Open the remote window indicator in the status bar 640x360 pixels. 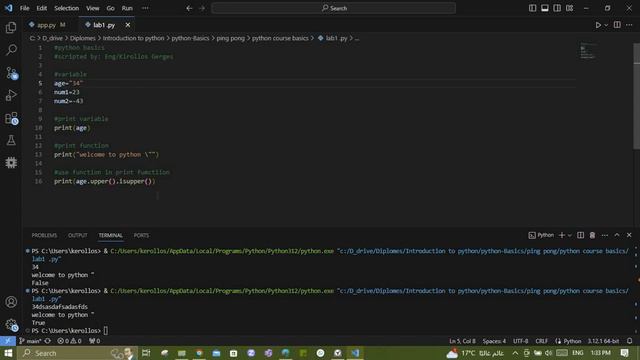coord(8,341)
